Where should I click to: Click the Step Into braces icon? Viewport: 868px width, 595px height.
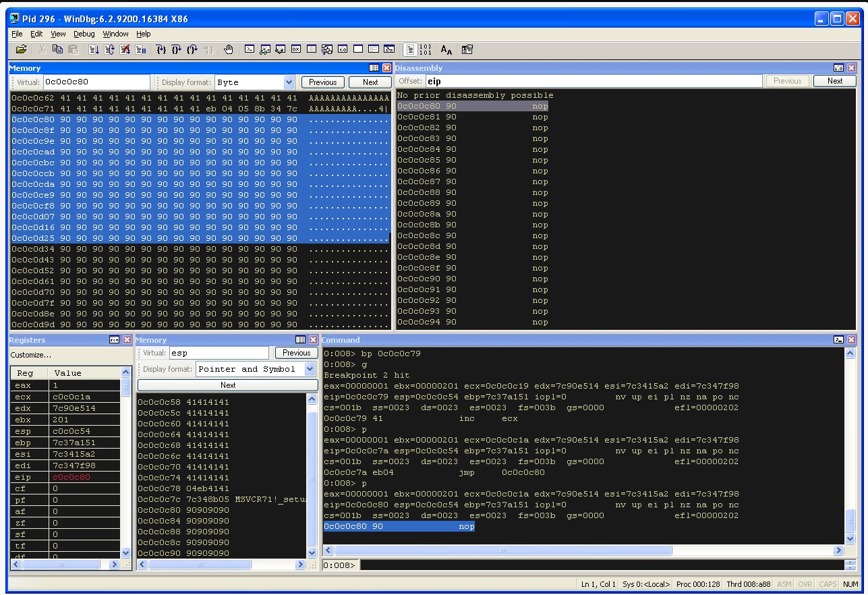coord(161,49)
